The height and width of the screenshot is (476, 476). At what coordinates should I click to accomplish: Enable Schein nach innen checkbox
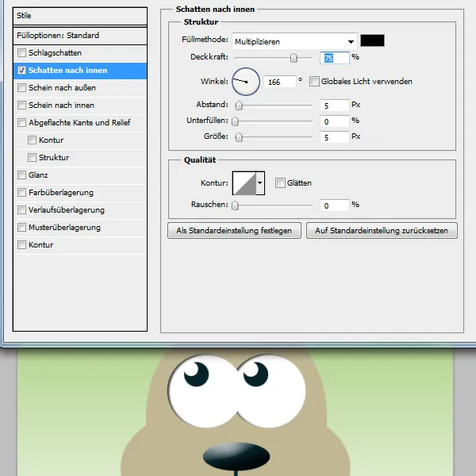(21, 106)
